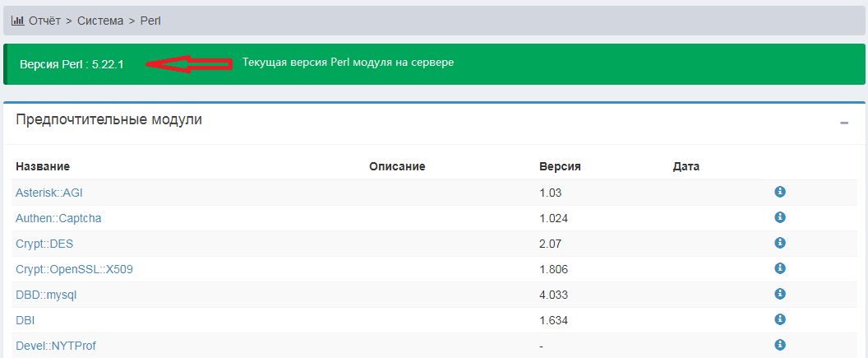Open the Asterisk::AGI module link
Screen dimensions: 868x358
tap(49, 193)
